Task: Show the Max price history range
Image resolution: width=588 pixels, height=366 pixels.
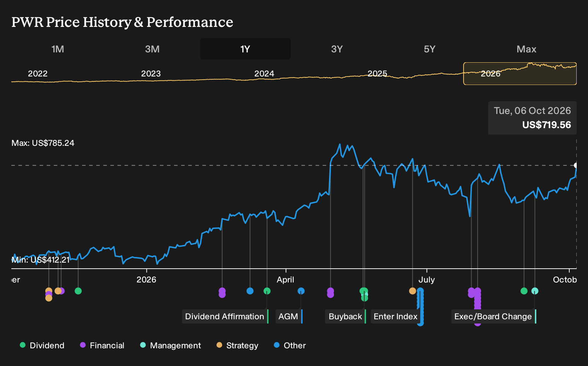Action: [526, 49]
